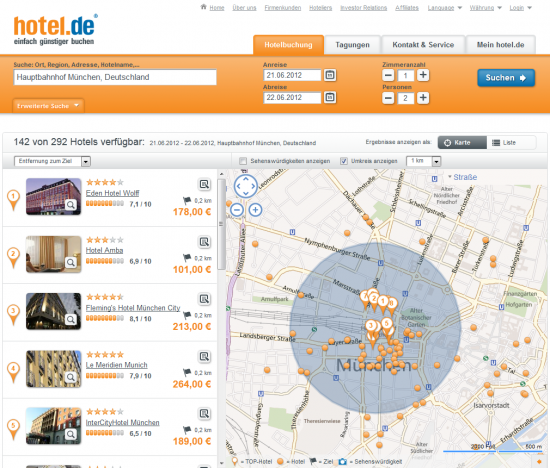The width and height of the screenshot is (550, 468).
Task: Expand Erweiterte Suche options
Action: [48, 106]
